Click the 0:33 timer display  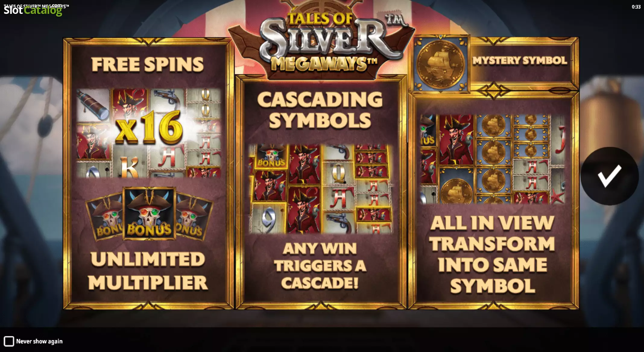pos(636,7)
